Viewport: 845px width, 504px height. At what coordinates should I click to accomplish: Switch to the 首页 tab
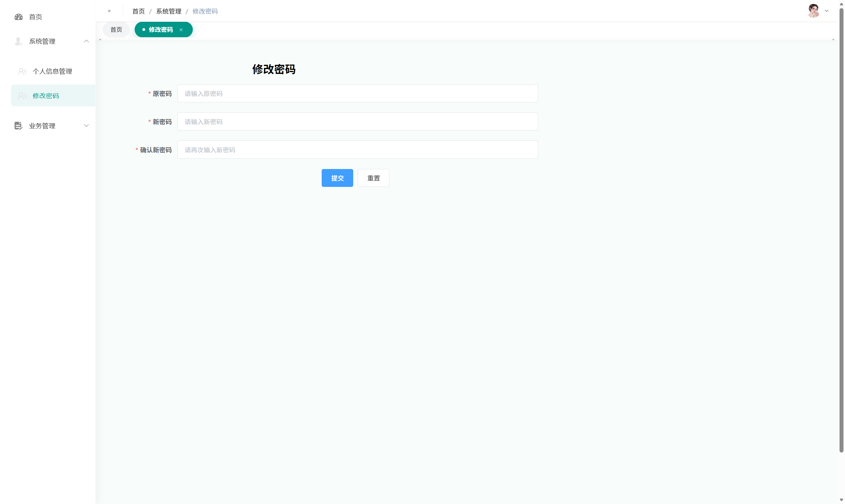click(116, 30)
